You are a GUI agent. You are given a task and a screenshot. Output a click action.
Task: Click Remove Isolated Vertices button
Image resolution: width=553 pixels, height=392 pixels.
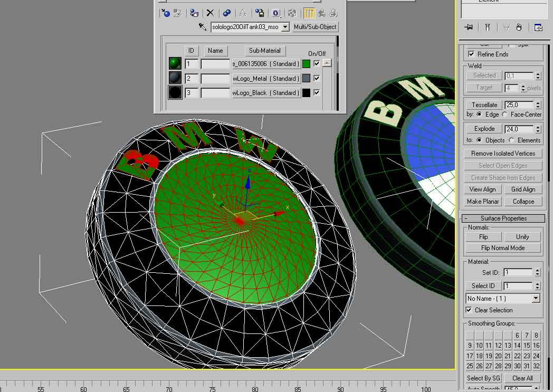pyautogui.click(x=503, y=154)
